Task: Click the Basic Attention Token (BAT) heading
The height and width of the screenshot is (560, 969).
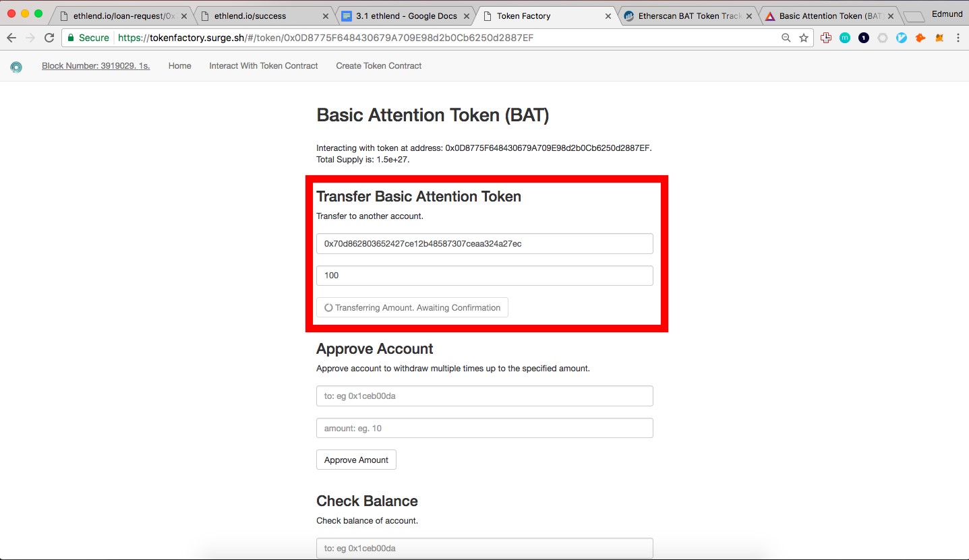Action: pyautogui.click(x=433, y=115)
